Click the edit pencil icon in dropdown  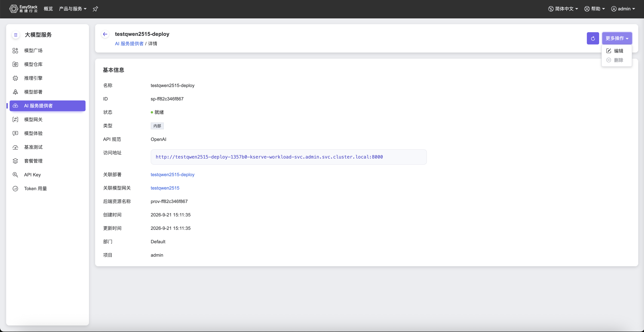pos(609,51)
